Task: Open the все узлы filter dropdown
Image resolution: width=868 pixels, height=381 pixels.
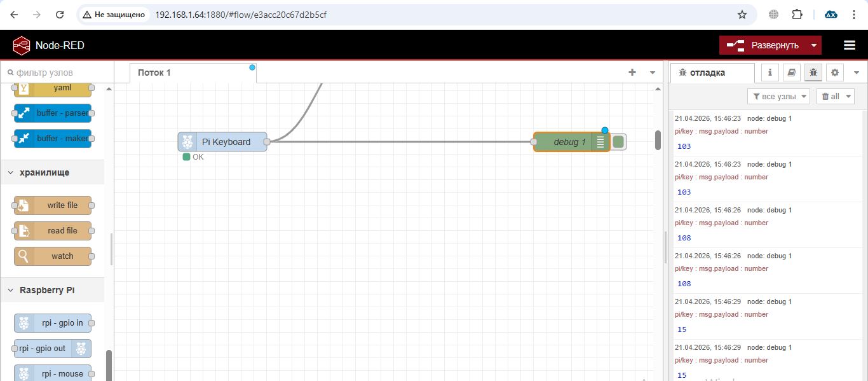Action: pyautogui.click(x=779, y=97)
